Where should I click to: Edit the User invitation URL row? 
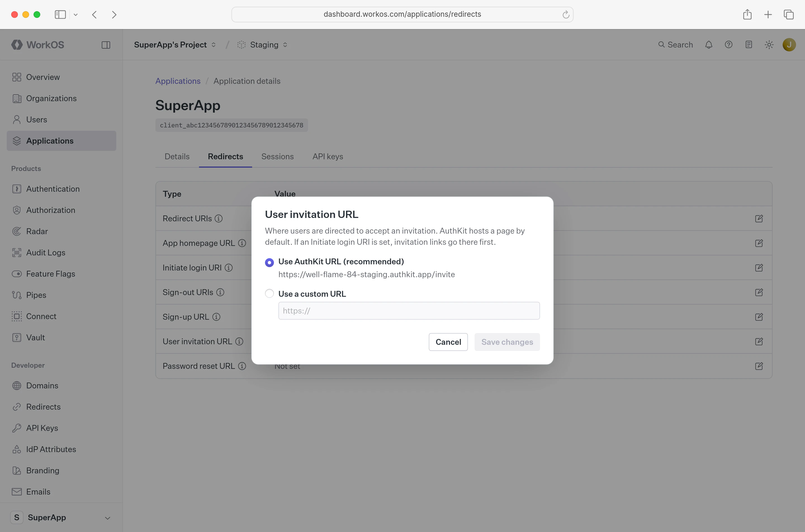point(759,342)
